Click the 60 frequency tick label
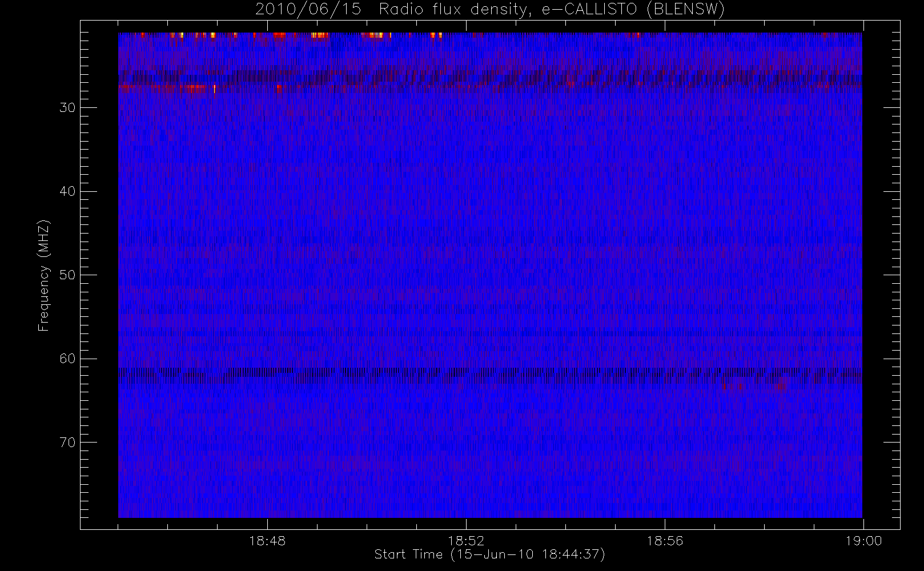 coord(67,359)
